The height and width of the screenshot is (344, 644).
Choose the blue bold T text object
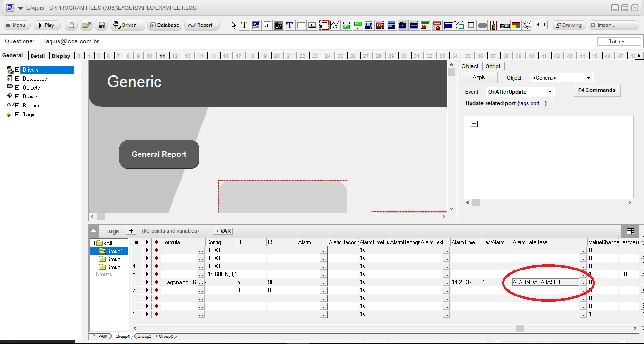(289, 25)
